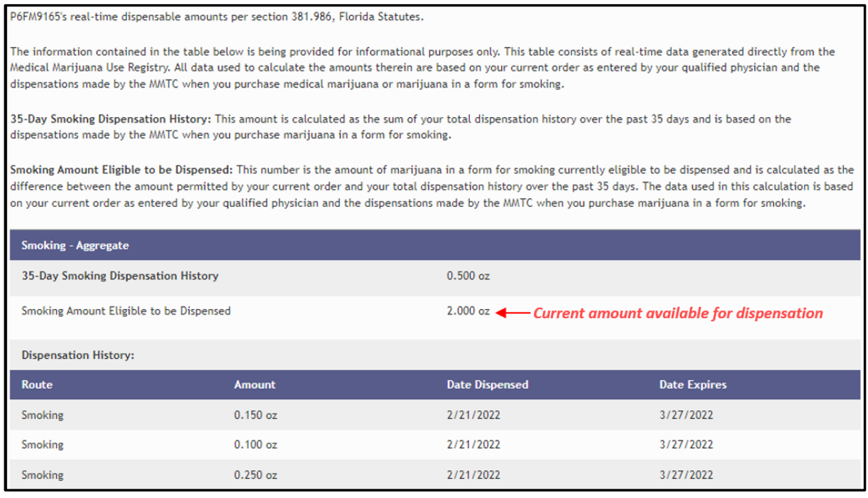The height and width of the screenshot is (498, 868).
Task: Click the Dispensation History label
Action: point(78,354)
